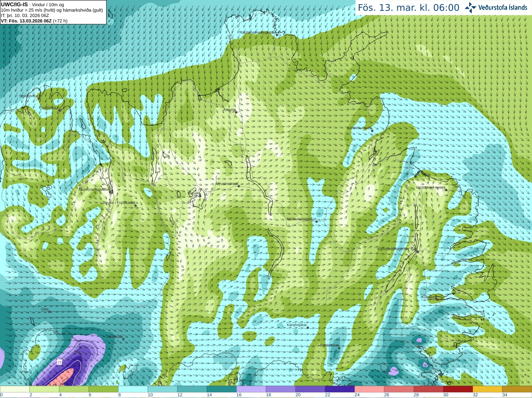Click the Ólafsfjörður station dot
Screen dimensions: 532x398
pyautogui.click(x=60, y=111)
